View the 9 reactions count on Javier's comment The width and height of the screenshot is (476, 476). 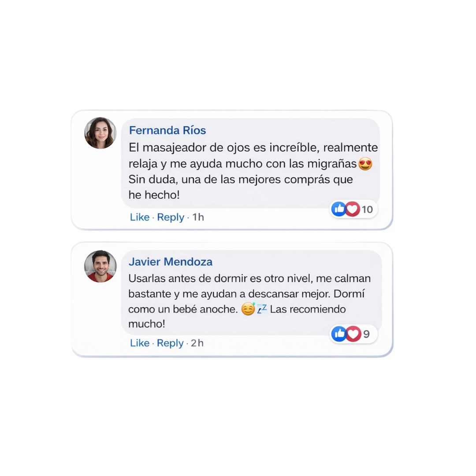point(366,334)
